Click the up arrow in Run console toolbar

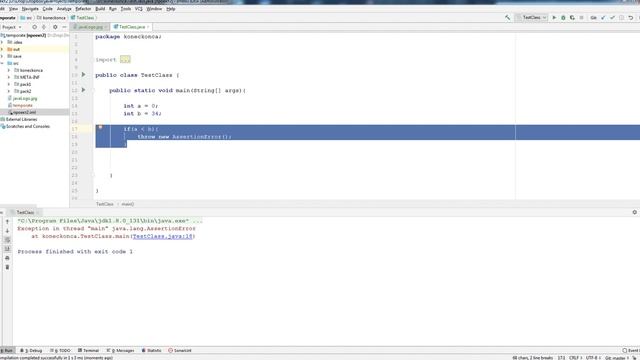pyautogui.click(x=7, y=222)
